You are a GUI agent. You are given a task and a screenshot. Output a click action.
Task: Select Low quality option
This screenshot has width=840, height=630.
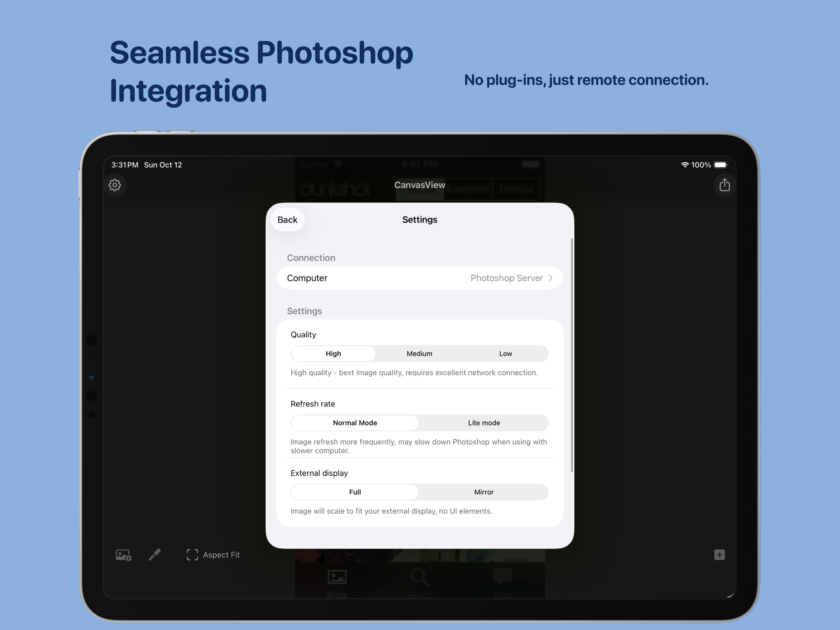(x=505, y=353)
